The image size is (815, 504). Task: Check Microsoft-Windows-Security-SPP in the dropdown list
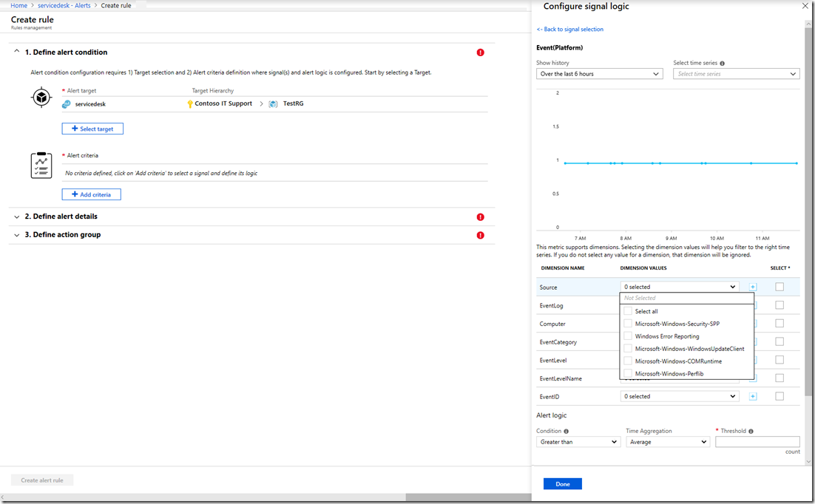pos(628,324)
